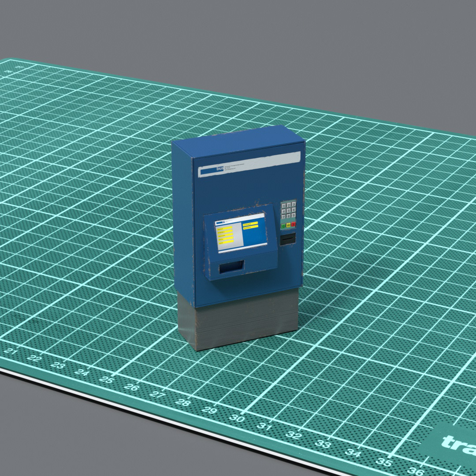Click ruler number 31 on the cutting mat
This screenshot has width=476, height=476.
click(x=264, y=427)
